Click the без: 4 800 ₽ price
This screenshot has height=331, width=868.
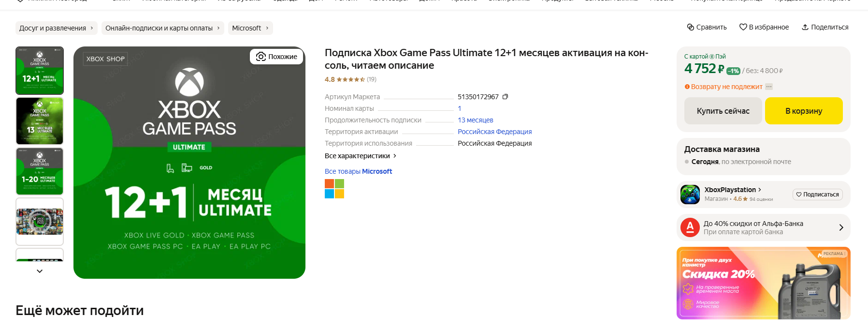(x=765, y=71)
